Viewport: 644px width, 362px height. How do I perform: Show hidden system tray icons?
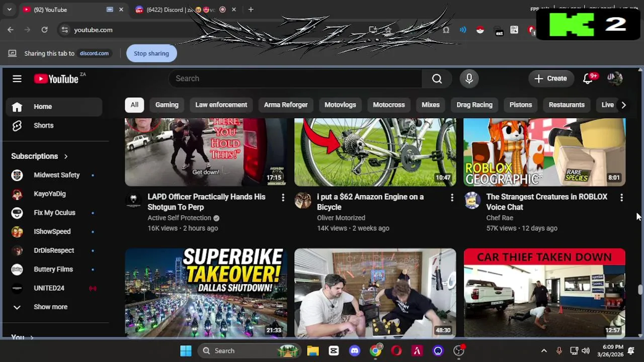pyautogui.click(x=544, y=351)
